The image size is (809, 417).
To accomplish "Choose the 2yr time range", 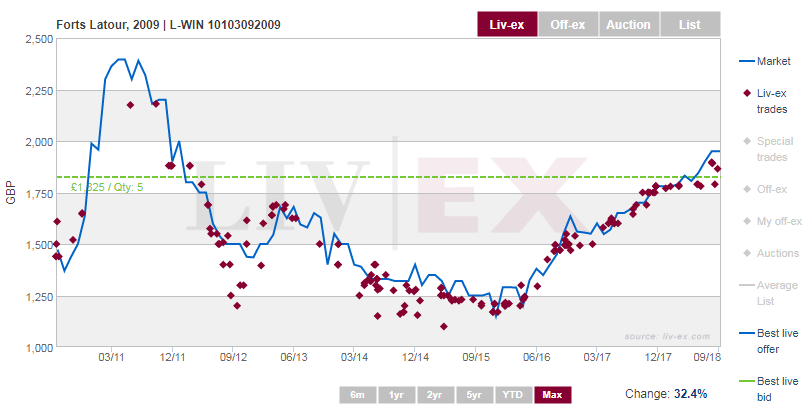I will (435, 395).
